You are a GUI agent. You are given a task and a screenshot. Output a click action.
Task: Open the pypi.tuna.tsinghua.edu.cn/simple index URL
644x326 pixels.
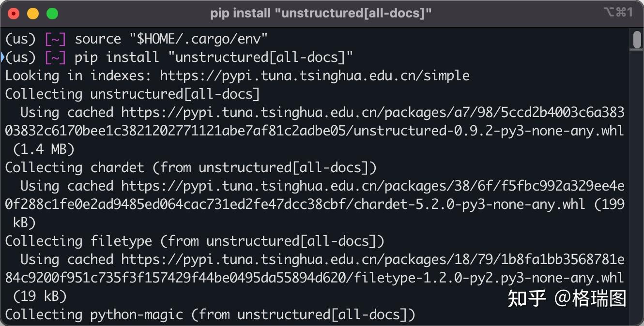[x=315, y=76]
